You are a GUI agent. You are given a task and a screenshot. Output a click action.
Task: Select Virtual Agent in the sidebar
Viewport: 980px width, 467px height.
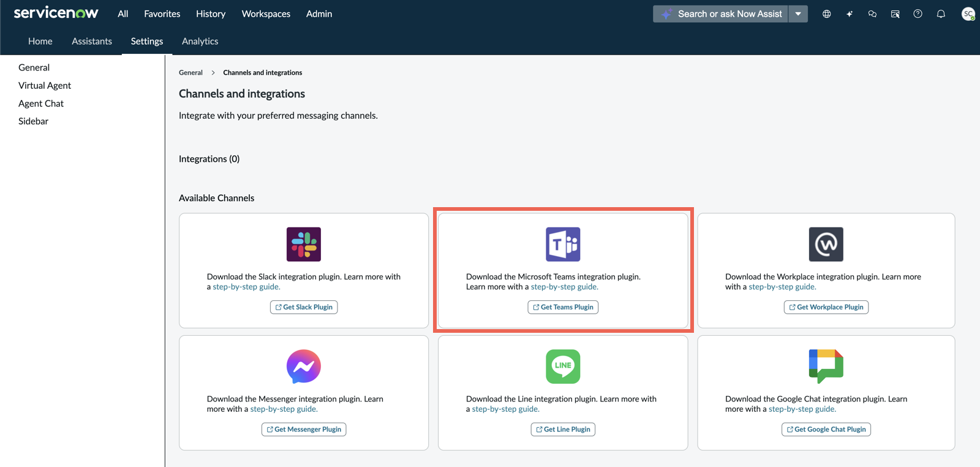tap(45, 85)
